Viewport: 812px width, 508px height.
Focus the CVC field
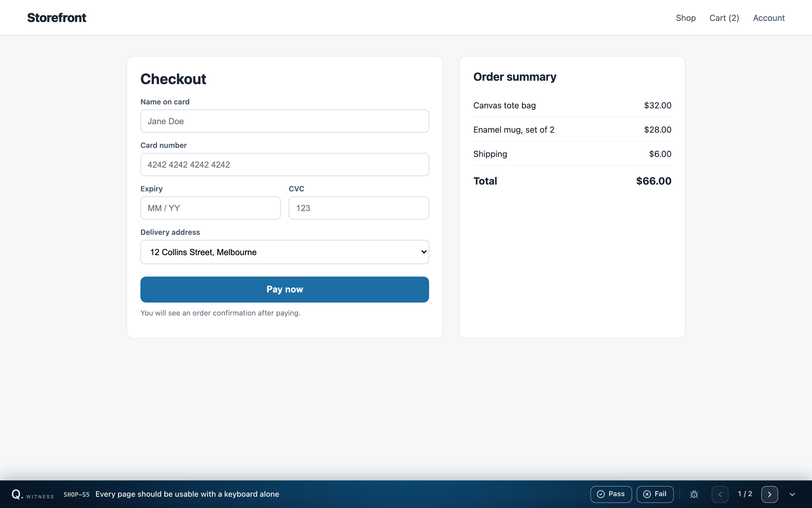click(359, 208)
